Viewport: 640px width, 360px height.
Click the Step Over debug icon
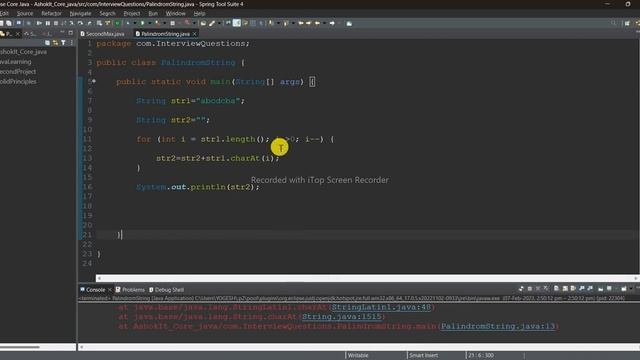pyautogui.click(x=80, y=23)
